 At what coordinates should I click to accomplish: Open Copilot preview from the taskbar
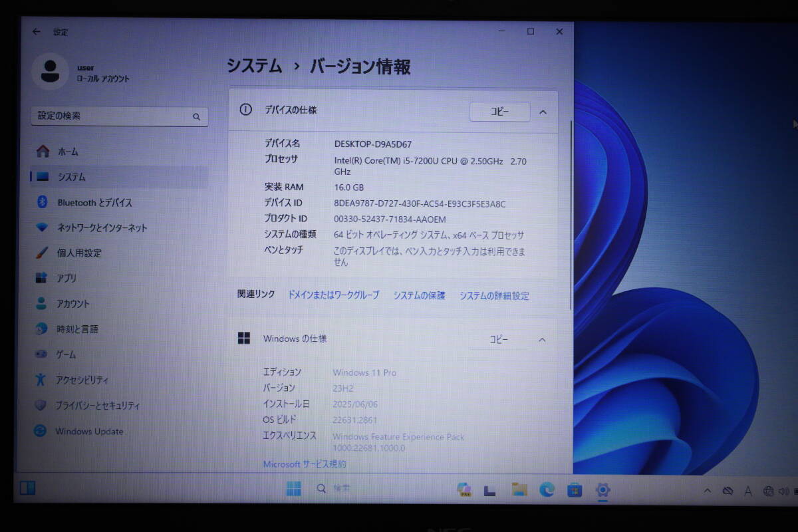click(x=464, y=490)
